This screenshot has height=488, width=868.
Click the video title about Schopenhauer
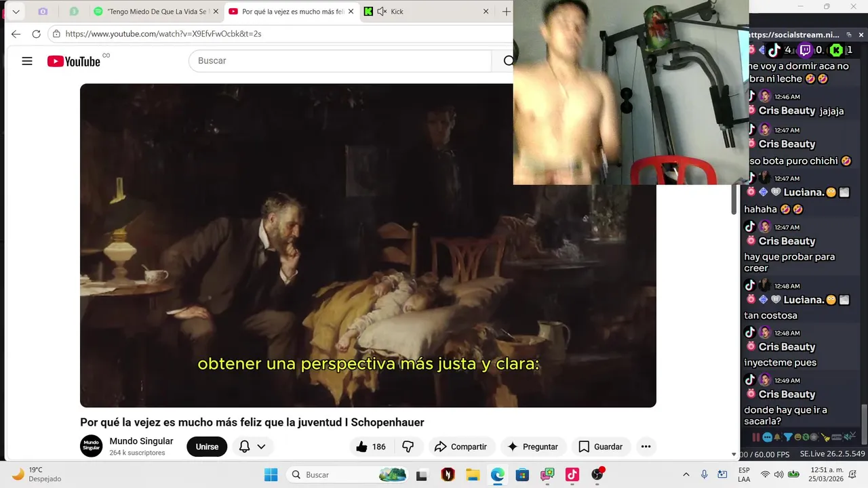coord(252,422)
